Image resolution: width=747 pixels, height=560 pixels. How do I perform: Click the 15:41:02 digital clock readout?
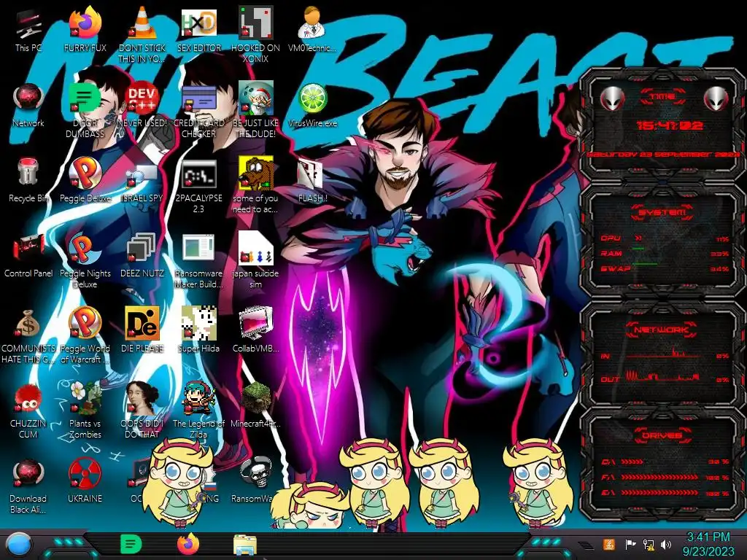pos(670,125)
